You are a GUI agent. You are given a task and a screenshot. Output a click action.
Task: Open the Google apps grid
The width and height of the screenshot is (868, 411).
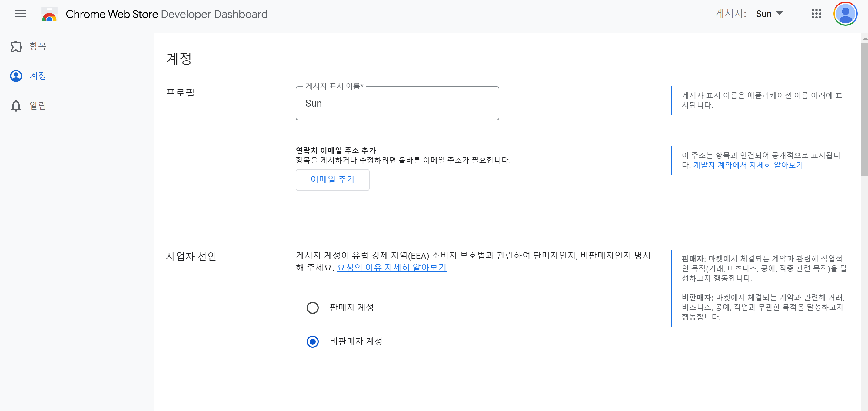click(816, 14)
